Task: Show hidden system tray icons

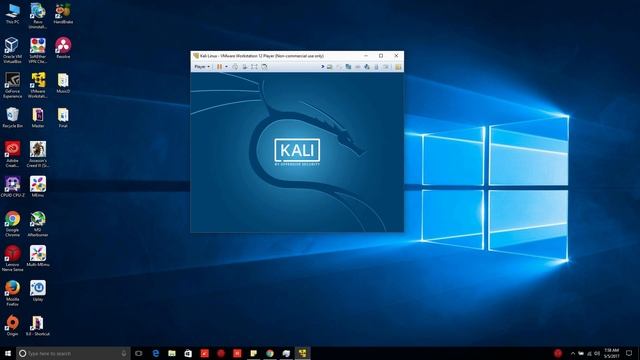Action: coord(573,353)
